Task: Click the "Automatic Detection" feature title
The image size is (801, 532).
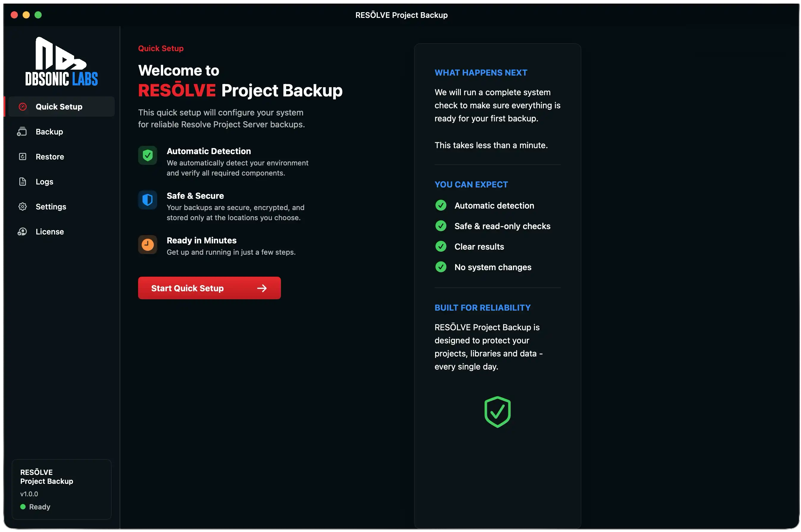Action: pos(209,151)
